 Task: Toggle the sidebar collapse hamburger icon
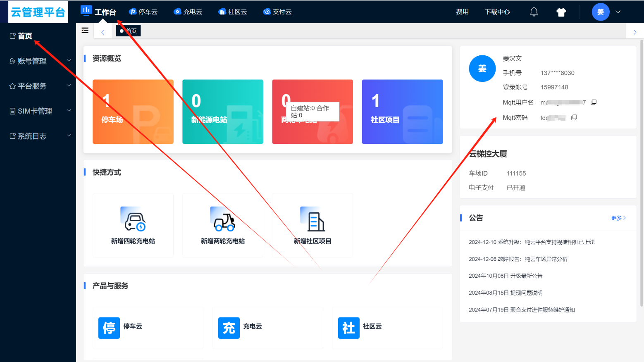[x=85, y=30]
